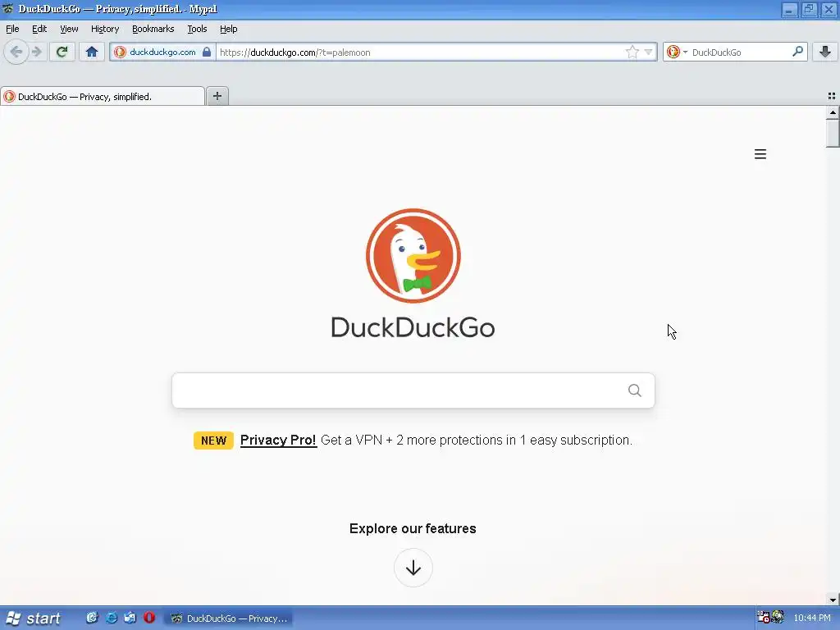This screenshot has width=840, height=630.
Task: Open the home page button
Action: [x=92, y=52]
